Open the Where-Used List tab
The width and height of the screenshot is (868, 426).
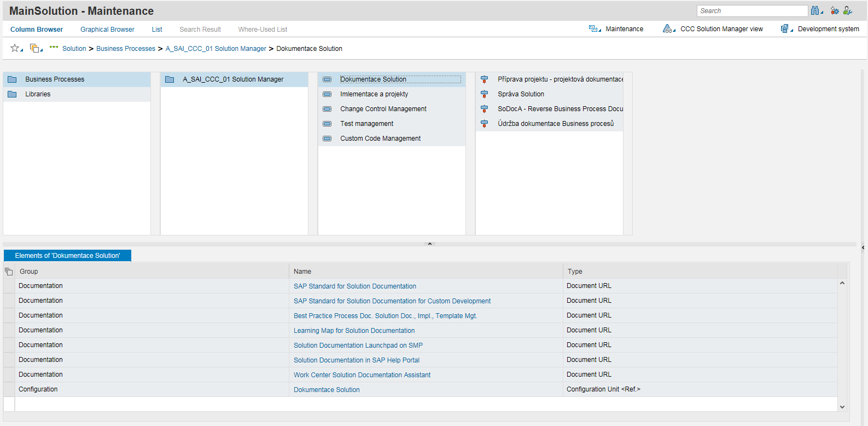point(263,30)
